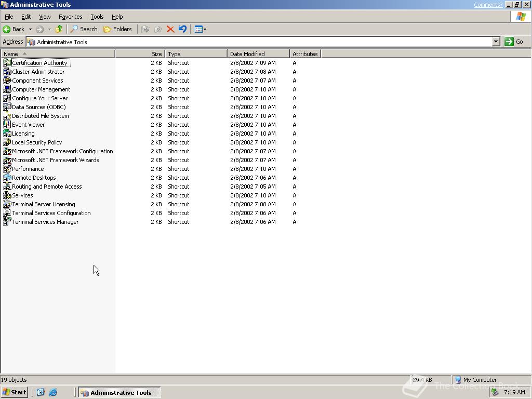Viewport: 532px width, 399px height.
Task: Sort by the Name column header
Action: (58, 54)
